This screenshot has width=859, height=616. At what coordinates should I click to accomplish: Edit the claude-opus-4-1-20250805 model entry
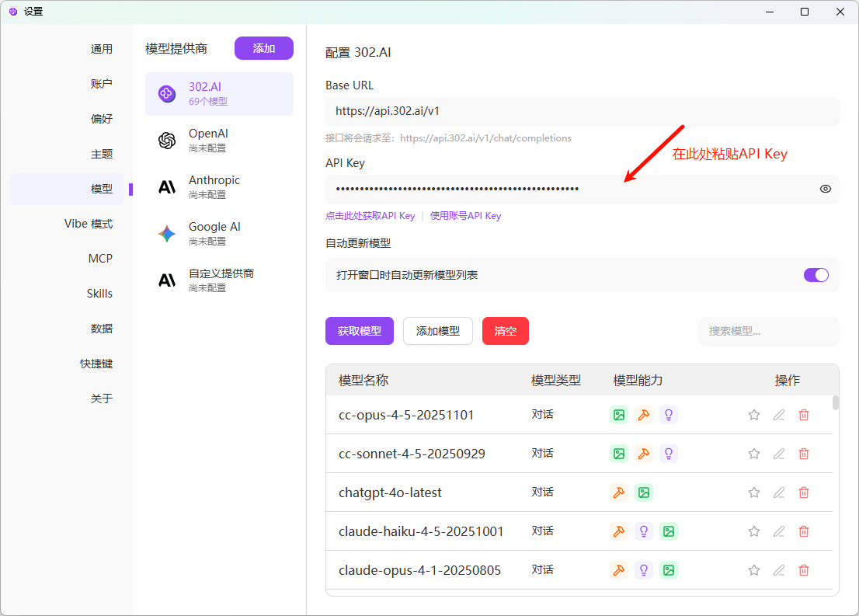pyautogui.click(x=779, y=570)
